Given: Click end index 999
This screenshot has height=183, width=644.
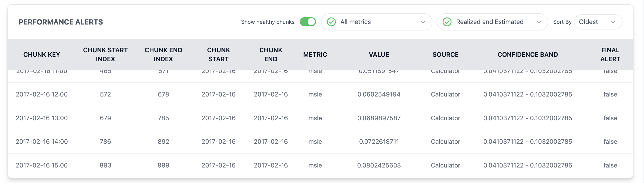Looking at the screenshot, I should [x=163, y=165].
